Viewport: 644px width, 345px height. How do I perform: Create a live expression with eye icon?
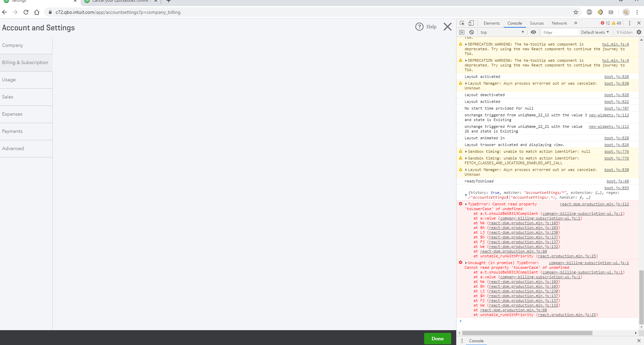[533, 32]
